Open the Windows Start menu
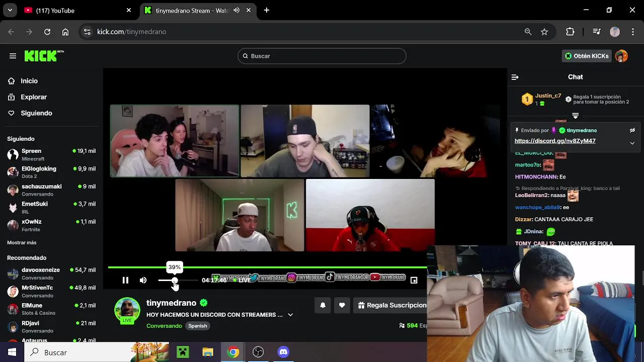644x362 pixels. (12, 352)
